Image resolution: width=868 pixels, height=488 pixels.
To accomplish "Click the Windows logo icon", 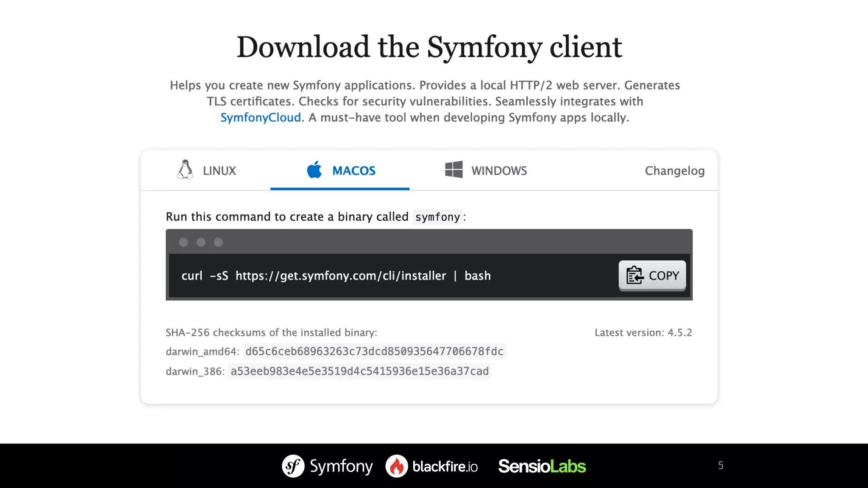I will [453, 170].
